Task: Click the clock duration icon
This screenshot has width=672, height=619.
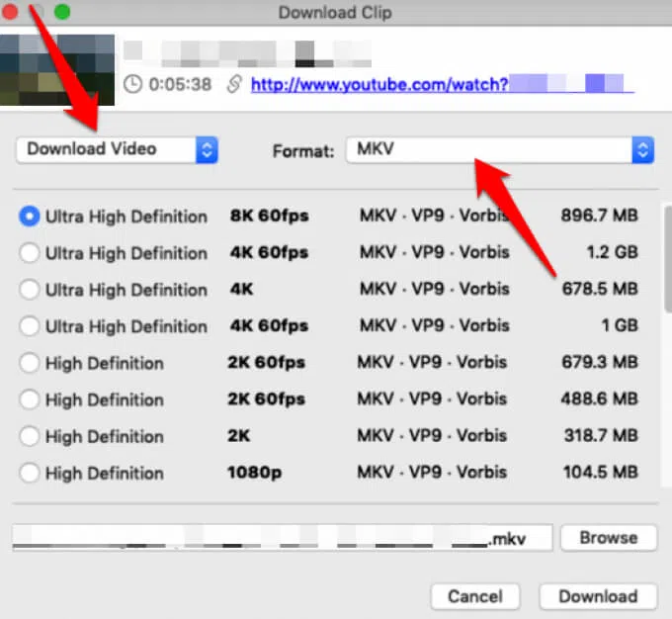Action: point(132,85)
